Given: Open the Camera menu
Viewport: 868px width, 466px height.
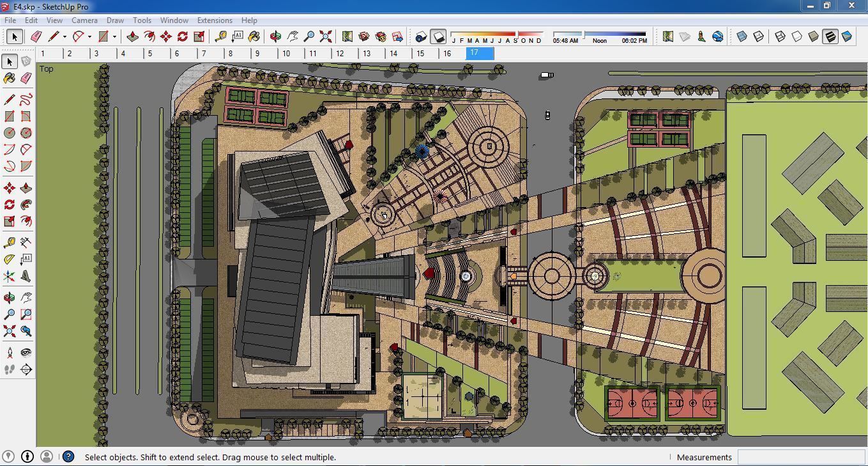Looking at the screenshot, I should [84, 20].
